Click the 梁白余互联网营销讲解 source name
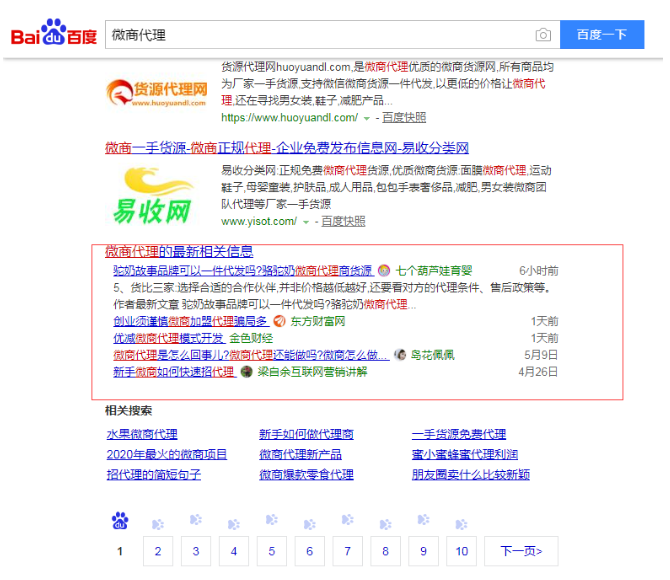670x580 pixels. (312, 372)
